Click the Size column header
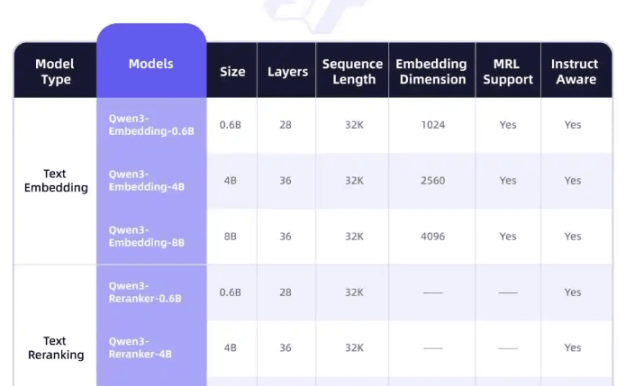Screen dimensions: 626x386 coord(232,71)
